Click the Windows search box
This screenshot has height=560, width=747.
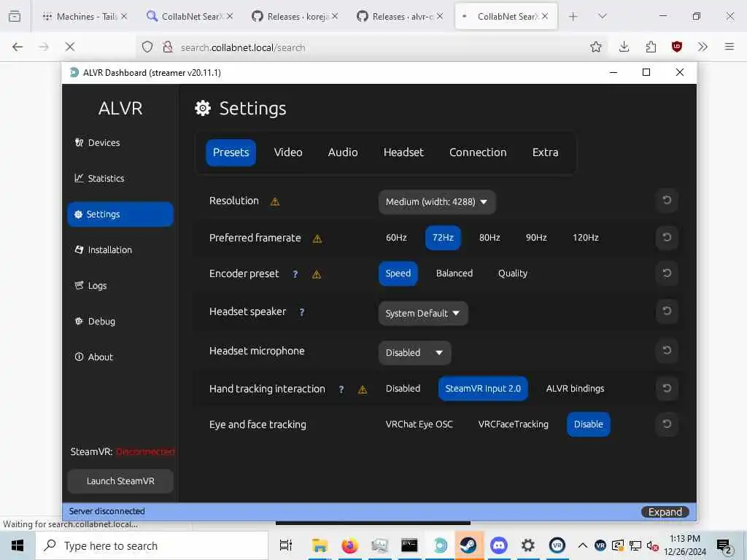click(152, 545)
